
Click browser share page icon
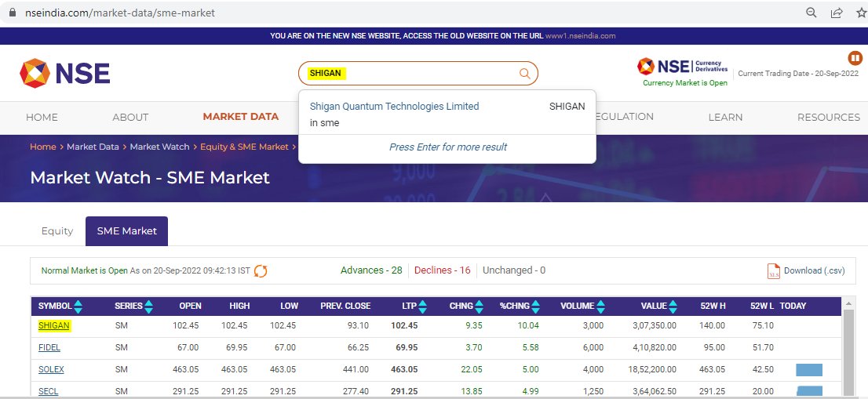coord(837,13)
